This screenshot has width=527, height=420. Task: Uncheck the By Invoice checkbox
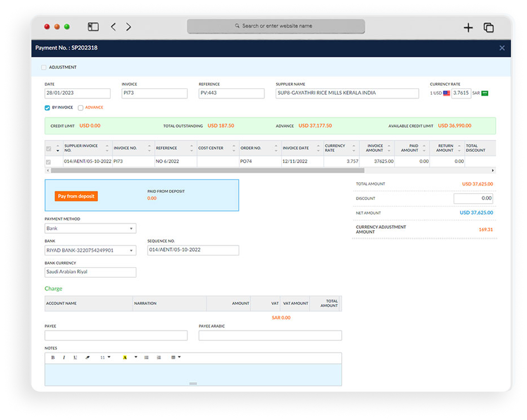[x=47, y=108]
